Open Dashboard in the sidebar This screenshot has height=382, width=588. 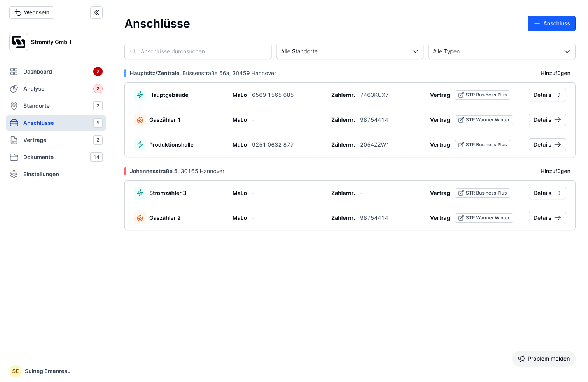(x=56, y=72)
